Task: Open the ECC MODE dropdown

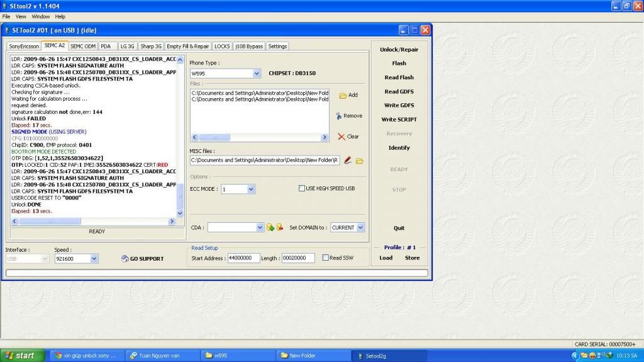Action: click(x=250, y=189)
